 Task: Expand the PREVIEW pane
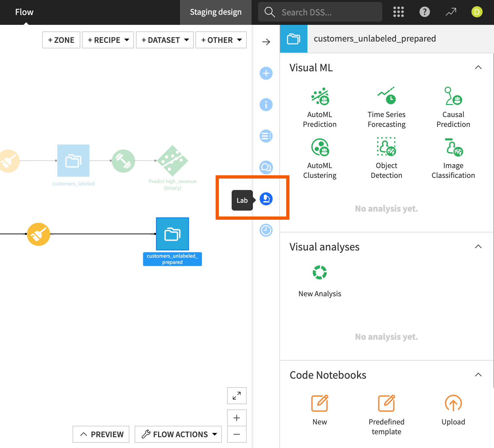[101, 434]
